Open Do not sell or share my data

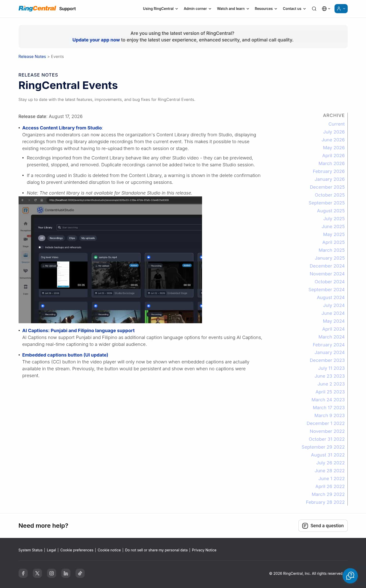(x=156, y=550)
